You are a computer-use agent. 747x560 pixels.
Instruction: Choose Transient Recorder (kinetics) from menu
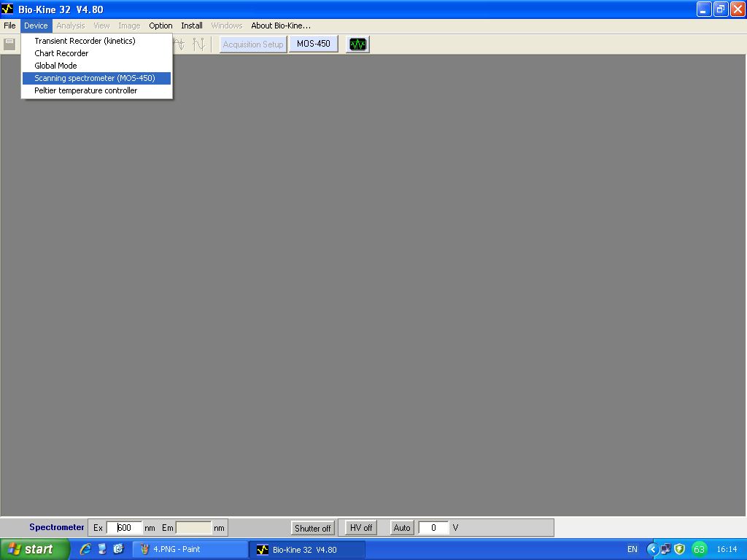(85, 41)
